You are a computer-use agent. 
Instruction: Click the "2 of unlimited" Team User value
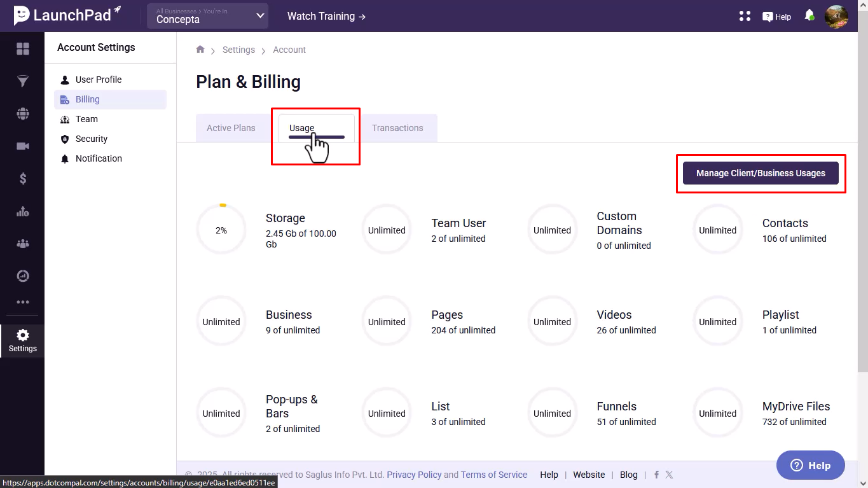pyautogui.click(x=458, y=239)
